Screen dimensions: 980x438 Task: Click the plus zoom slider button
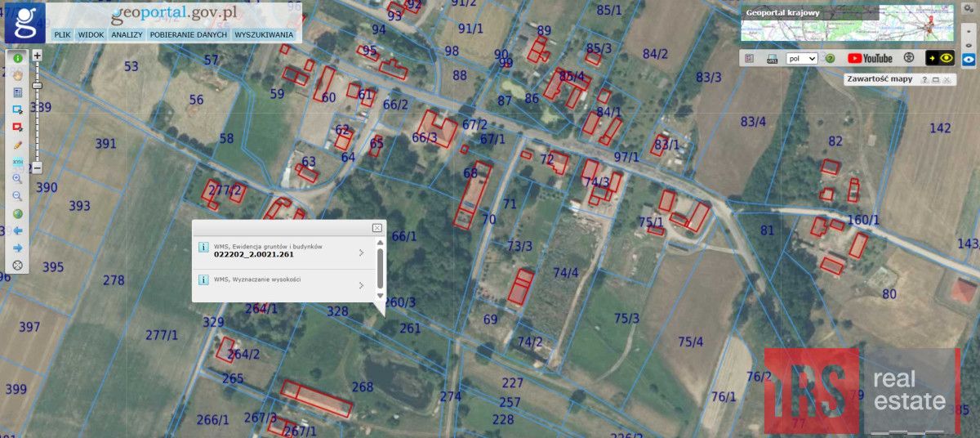pyautogui.click(x=37, y=56)
